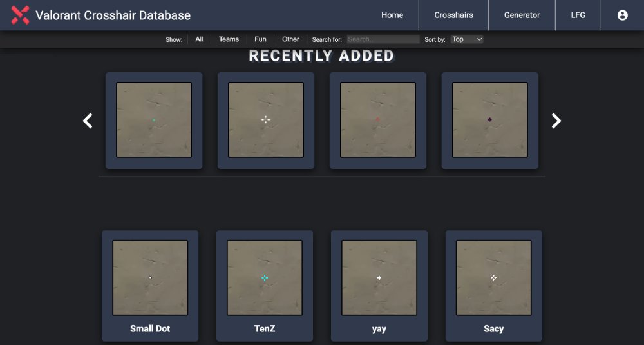Filter crosshairs by Fun category
Screen dimensions: 644x345
260,39
